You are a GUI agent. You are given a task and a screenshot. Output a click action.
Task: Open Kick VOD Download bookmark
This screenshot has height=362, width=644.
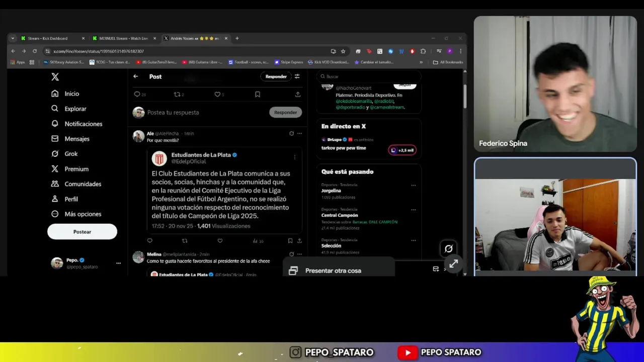click(328, 62)
